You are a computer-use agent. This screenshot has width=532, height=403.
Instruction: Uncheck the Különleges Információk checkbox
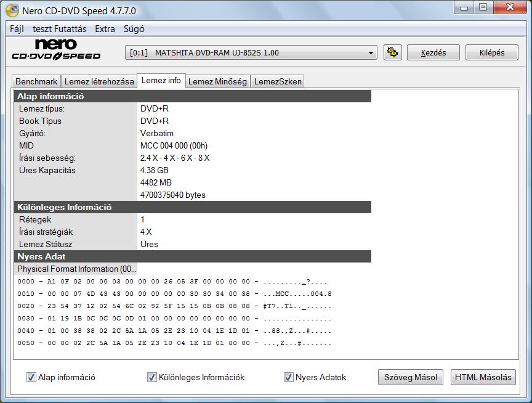point(151,377)
